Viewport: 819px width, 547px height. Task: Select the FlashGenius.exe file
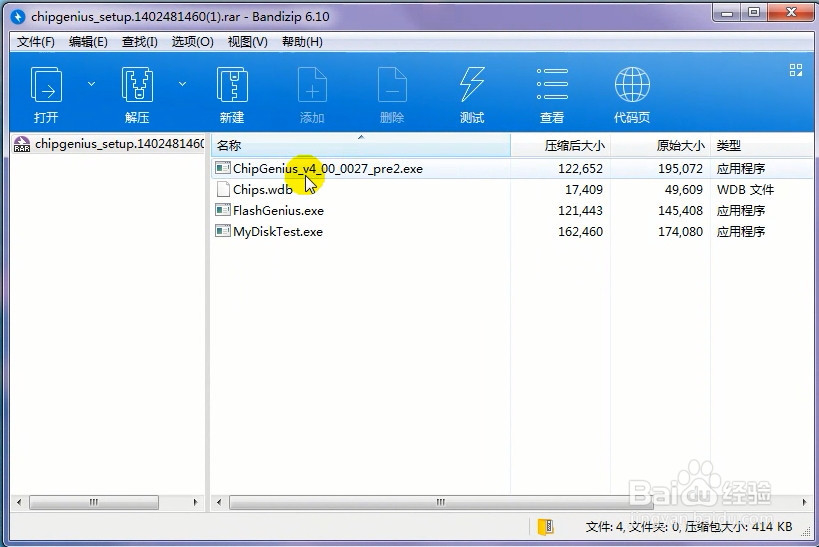[x=278, y=211]
